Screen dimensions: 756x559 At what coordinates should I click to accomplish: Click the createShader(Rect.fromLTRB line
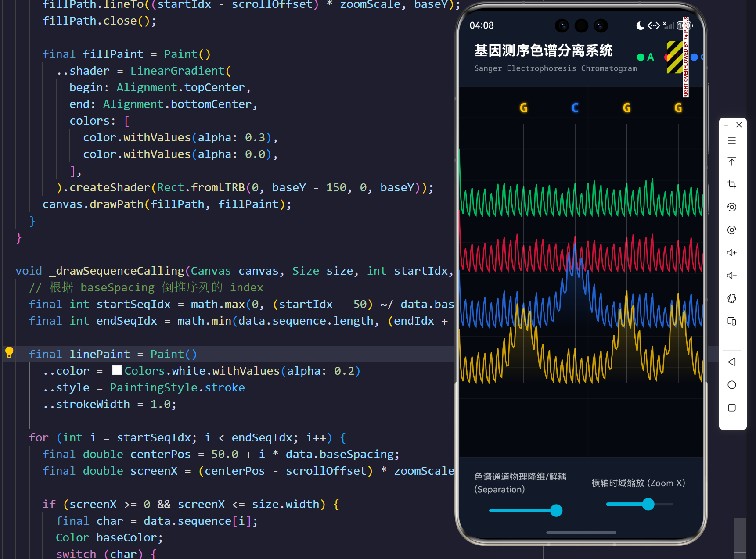coord(245,187)
